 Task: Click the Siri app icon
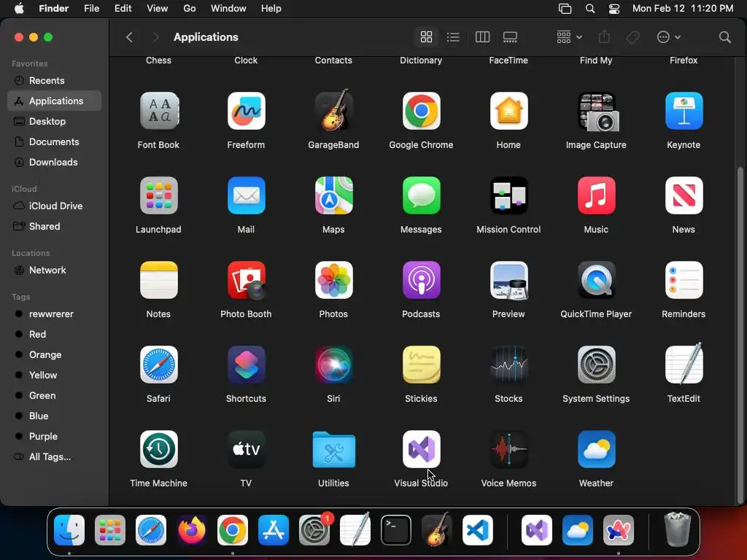coord(333,365)
